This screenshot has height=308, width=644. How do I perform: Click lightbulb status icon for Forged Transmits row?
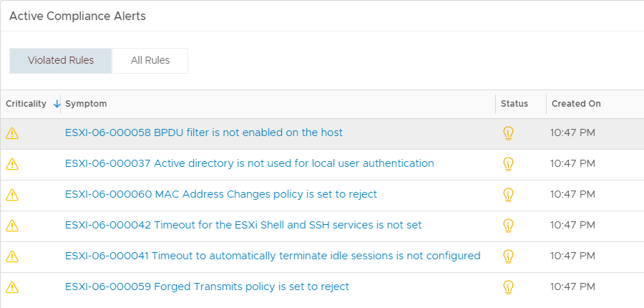click(x=509, y=287)
